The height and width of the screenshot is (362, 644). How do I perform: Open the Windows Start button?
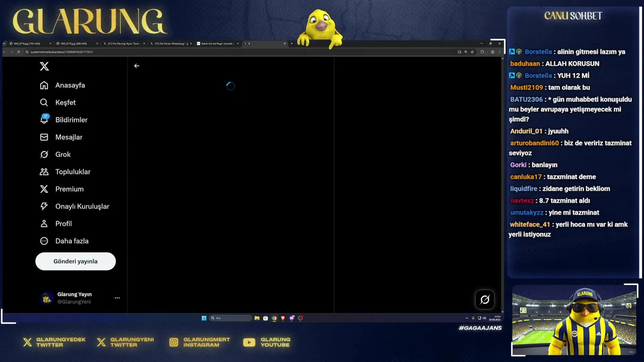point(204,318)
